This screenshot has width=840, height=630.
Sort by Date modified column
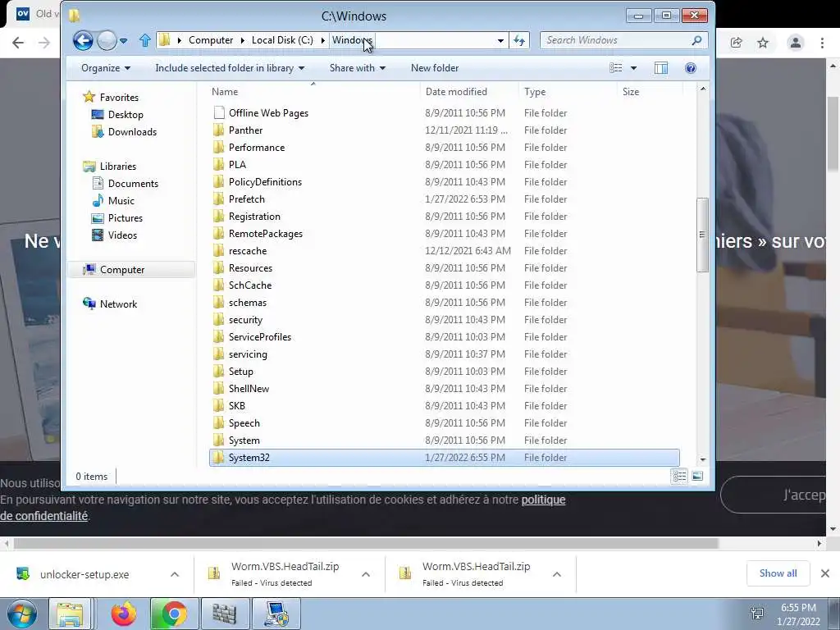468,92
